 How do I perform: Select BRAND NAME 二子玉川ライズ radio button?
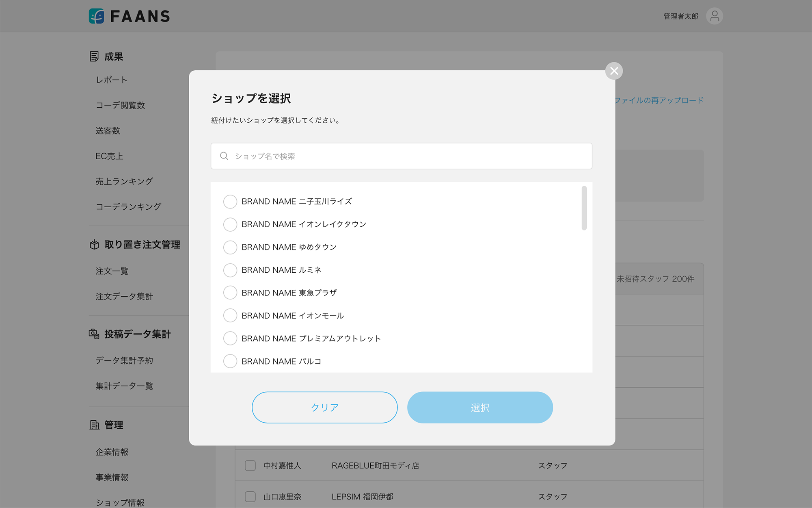[230, 202]
